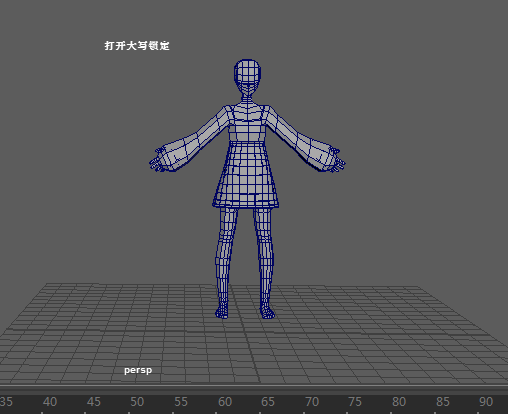Screen dimensions: 508x414
Task: Click the persp camera label
Action: pos(138,370)
